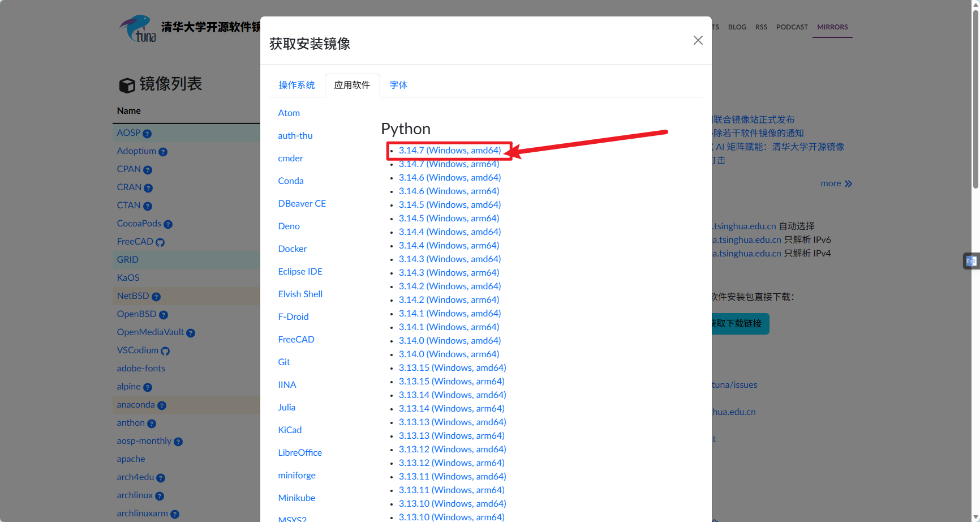Open BLOG in the top navigation

737,27
